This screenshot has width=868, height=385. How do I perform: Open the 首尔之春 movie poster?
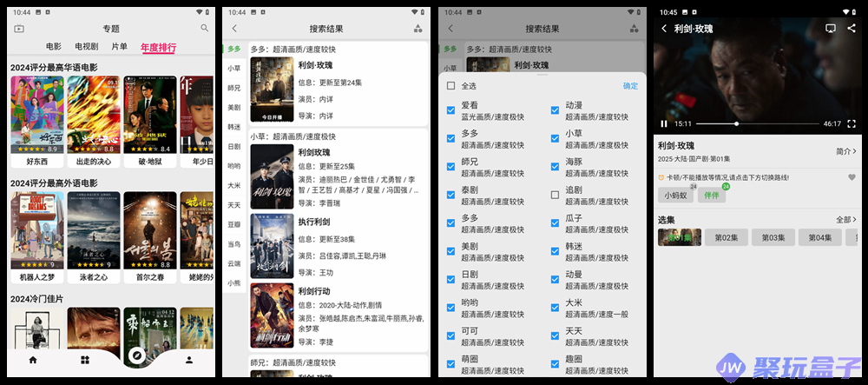click(150, 230)
